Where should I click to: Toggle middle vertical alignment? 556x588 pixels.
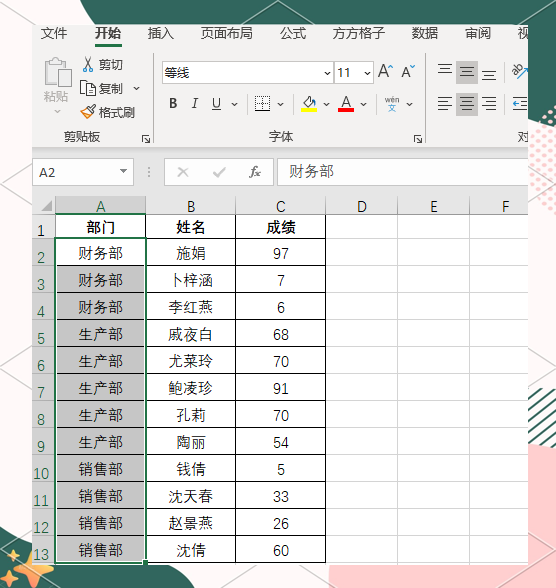(467, 72)
